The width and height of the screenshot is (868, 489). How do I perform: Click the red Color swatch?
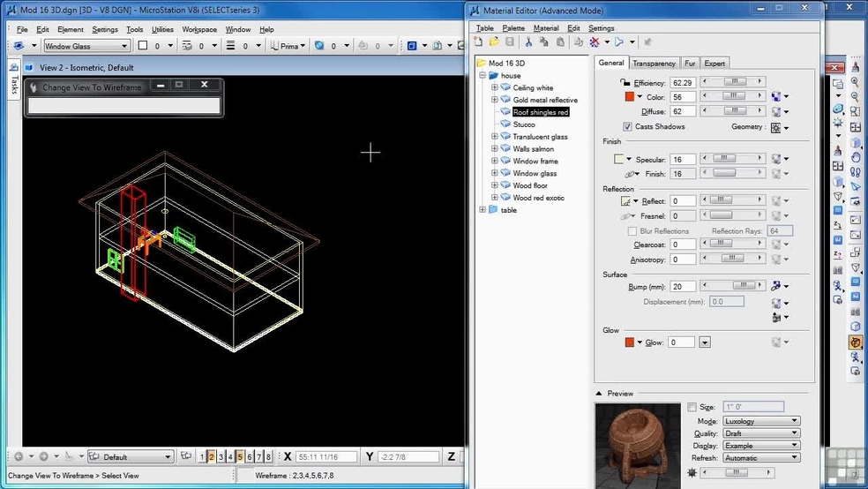(x=630, y=96)
